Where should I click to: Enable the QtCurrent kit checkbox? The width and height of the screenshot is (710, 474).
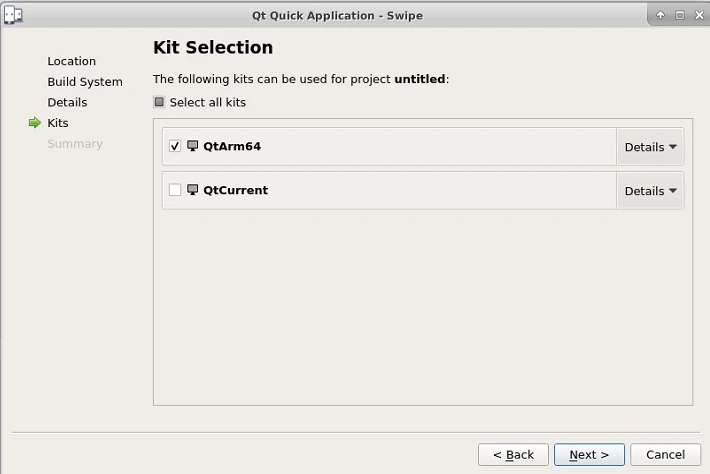[175, 190]
